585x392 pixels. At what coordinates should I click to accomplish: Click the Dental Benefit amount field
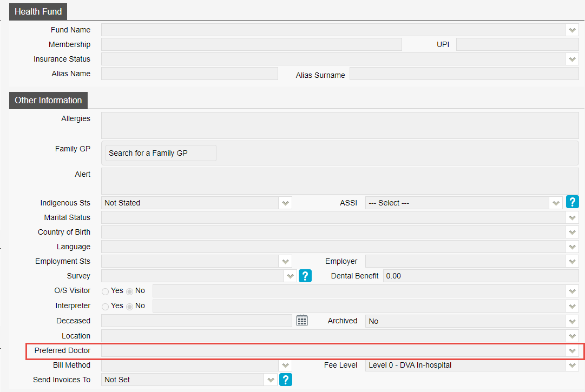[481, 276]
